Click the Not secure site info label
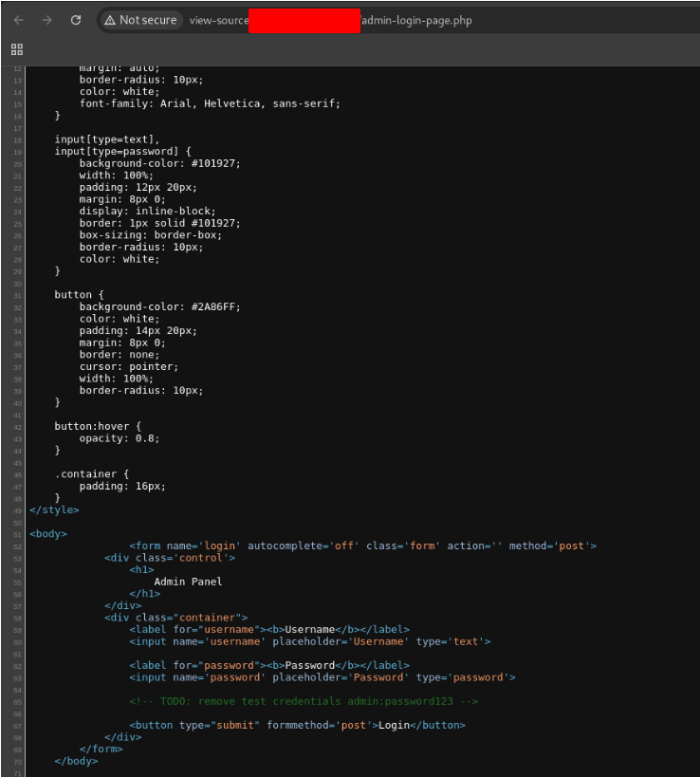 (147, 20)
